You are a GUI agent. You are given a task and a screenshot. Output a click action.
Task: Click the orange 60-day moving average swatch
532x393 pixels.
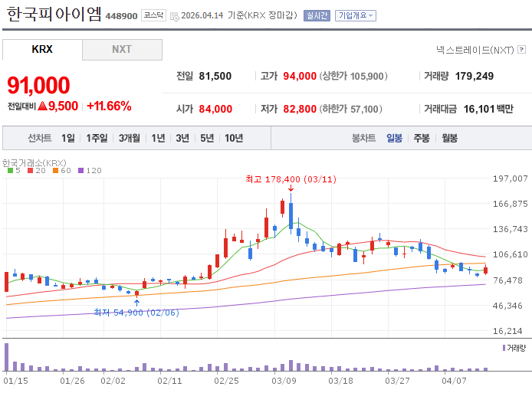[x=56, y=171]
